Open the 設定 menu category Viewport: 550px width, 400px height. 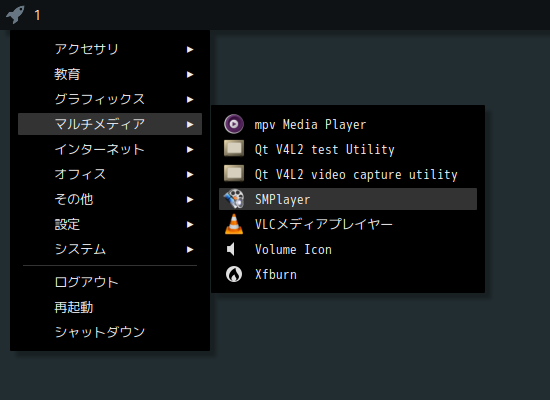pyautogui.click(x=110, y=224)
